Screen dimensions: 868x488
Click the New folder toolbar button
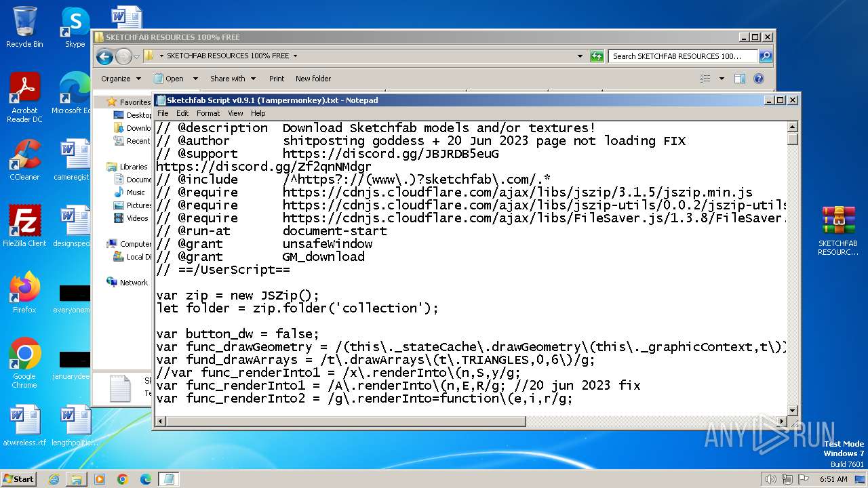pyautogui.click(x=313, y=79)
